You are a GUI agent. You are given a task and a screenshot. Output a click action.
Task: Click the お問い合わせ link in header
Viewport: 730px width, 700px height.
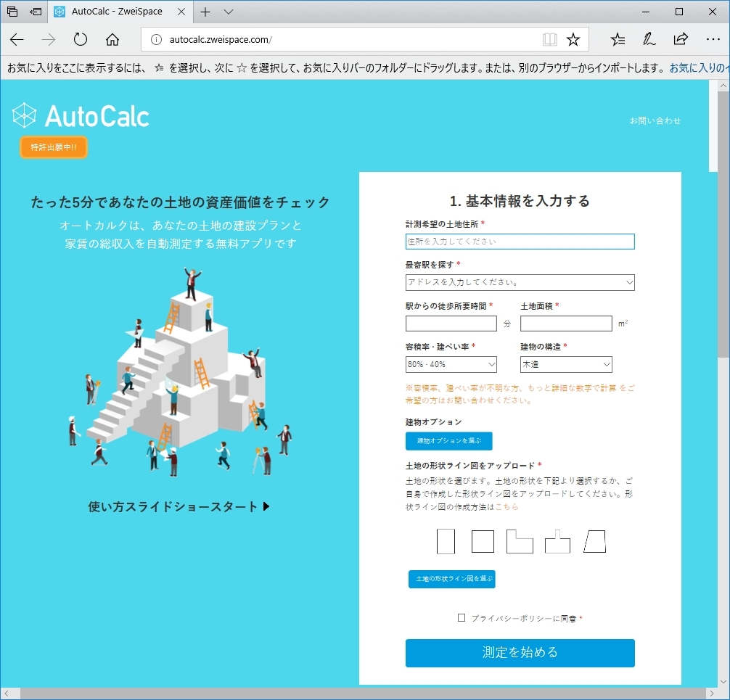655,120
